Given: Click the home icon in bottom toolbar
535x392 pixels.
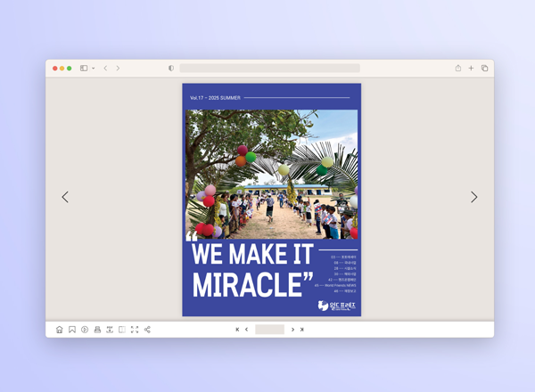Looking at the screenshot, I should click(x=60, y=330).
